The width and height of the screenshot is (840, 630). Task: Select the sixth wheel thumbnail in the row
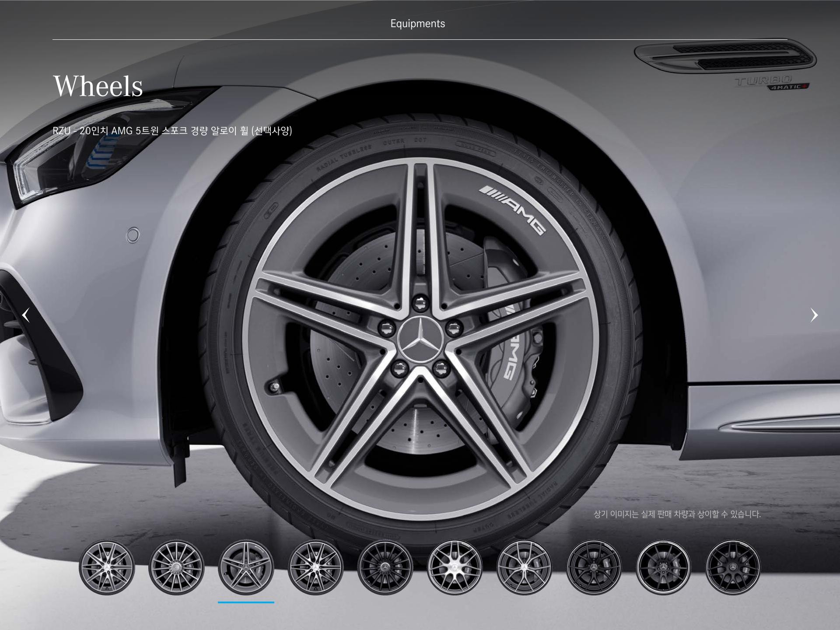tap(455, 567)
